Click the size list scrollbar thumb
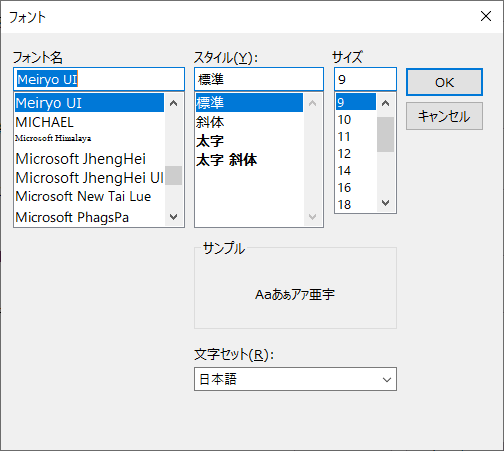 coord(386,134)
